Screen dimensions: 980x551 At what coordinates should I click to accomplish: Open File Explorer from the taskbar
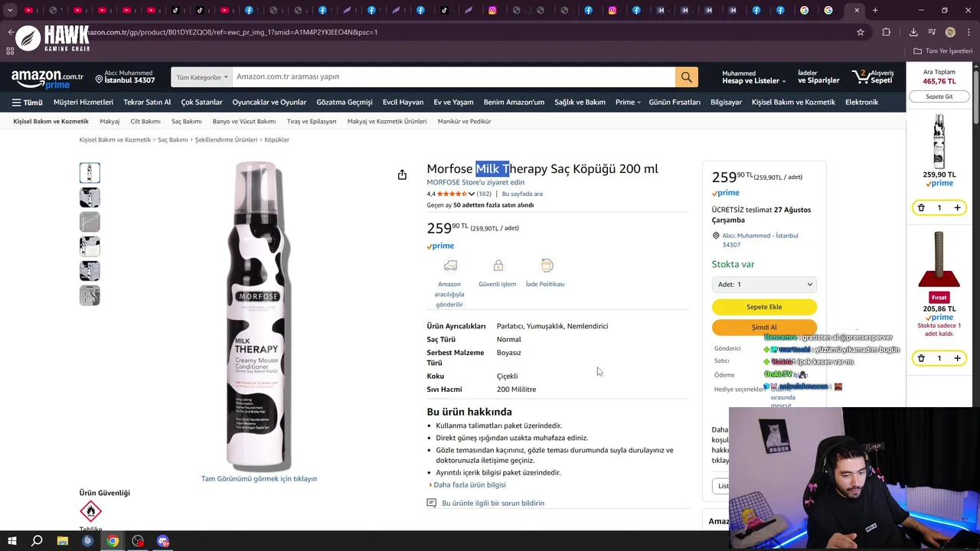pyautogui.click(x=63, y=541)
